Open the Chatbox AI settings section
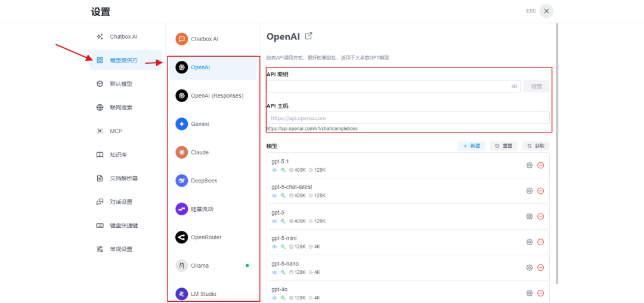 [x=126, y=36]
